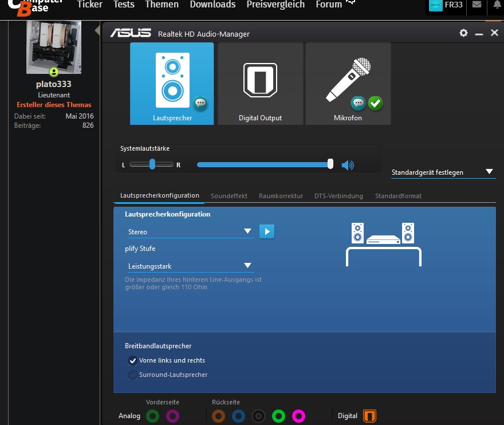Play the speaker test sound
The image size is (504, 425).
point(267,231)
